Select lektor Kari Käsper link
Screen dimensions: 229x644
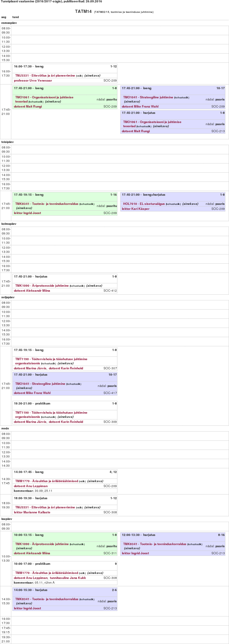(x=136, y=209)
